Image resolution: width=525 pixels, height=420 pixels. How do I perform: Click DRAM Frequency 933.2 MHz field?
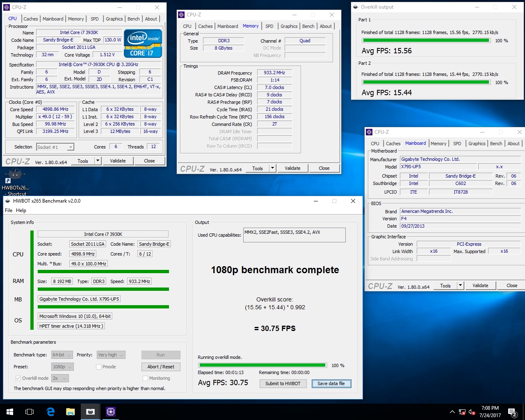tap(274, 73)
